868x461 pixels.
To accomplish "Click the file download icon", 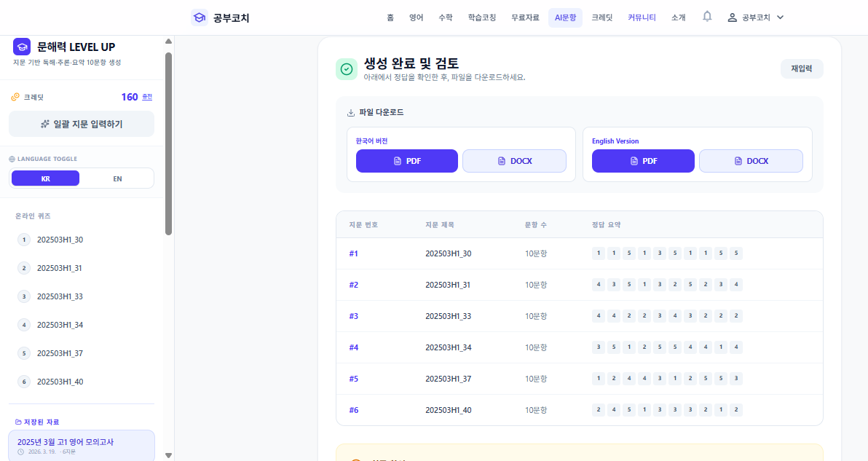I will (x=351, y=113).
